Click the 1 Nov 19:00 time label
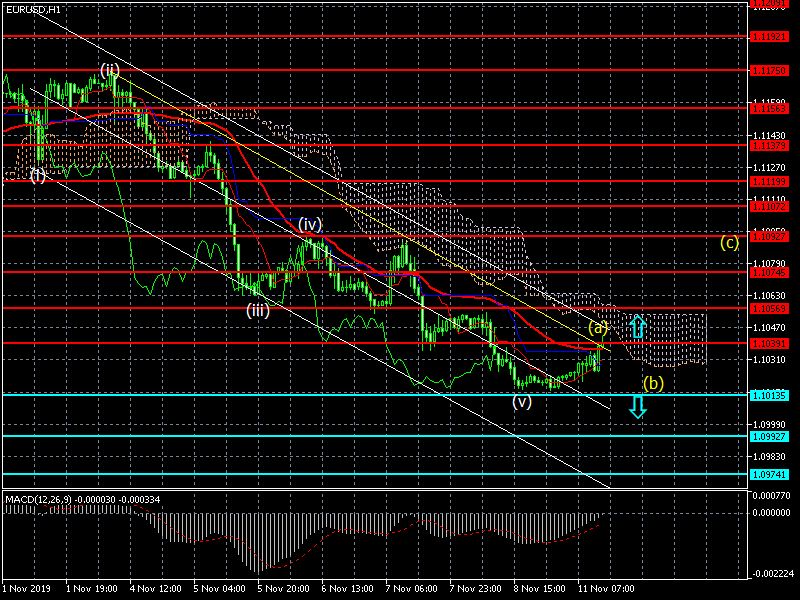800x600 pixels. pyautogui.click(x=92, y=589)
